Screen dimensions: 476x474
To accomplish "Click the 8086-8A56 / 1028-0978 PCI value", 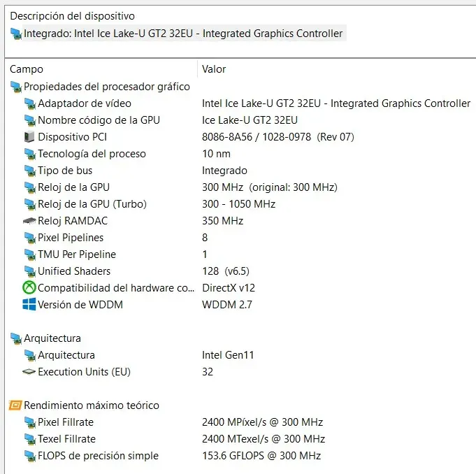I will coord(277,137).
